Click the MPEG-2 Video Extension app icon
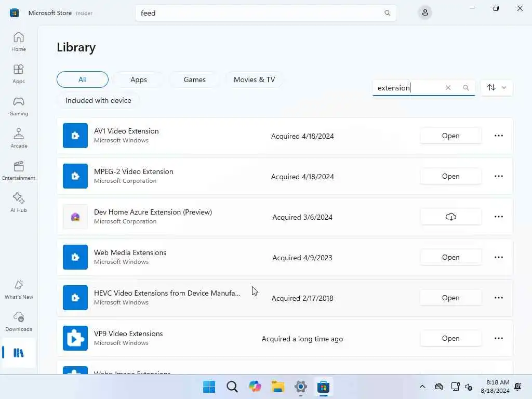Viewport: 532px width, 399px height. [75, 176]
